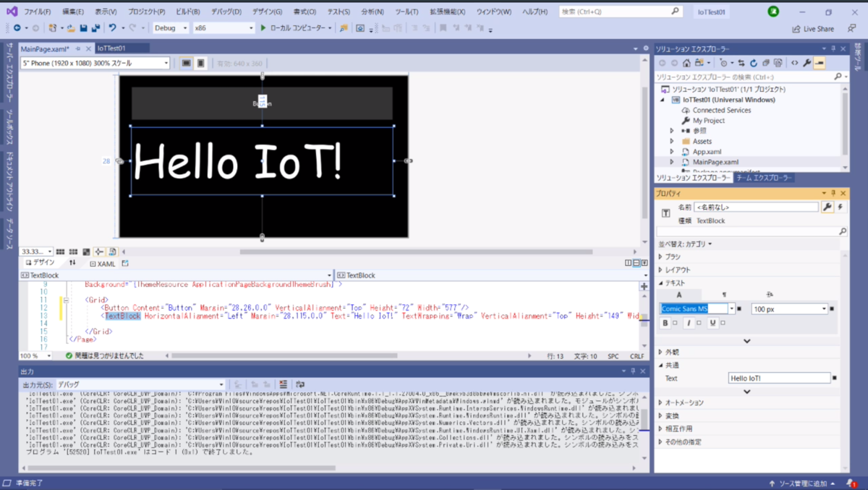The width and height of the screenshot is (868, 490).
Task: Show more Text properties with the down chevron
Action: tap(747, 340)
